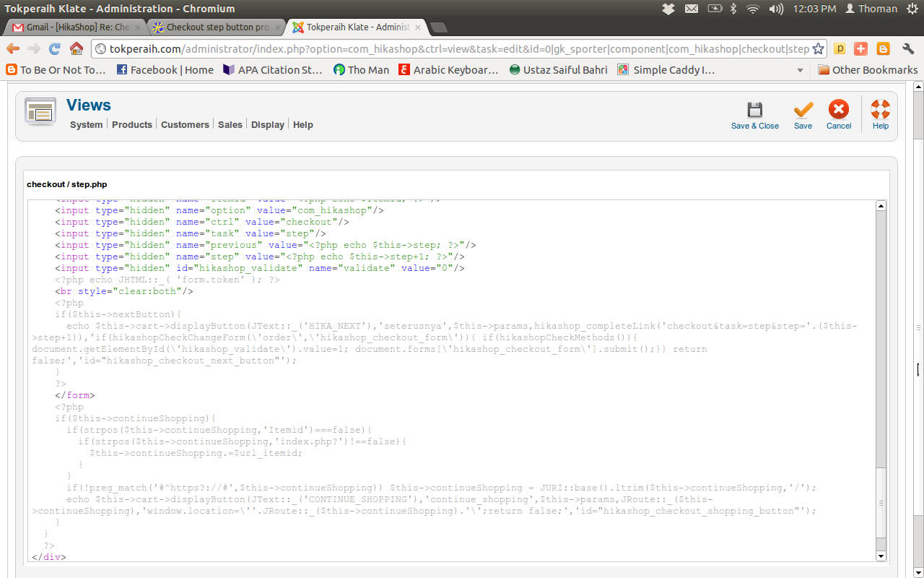Go to the browser home icon
This screenshot has width=924, height=578.
tap(77, 48)
